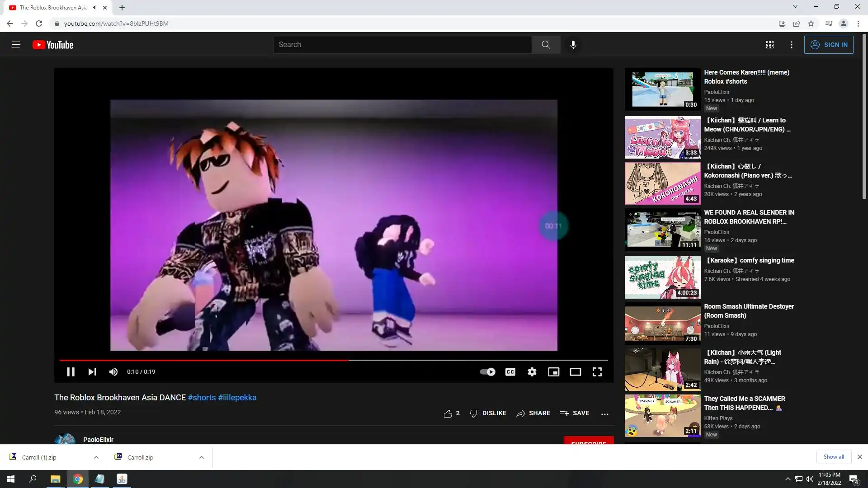The height and width of the screenshot is (488, 868).
Task: Open the YouTube guide hamburger menu
Action: click(x=16, y=45)
